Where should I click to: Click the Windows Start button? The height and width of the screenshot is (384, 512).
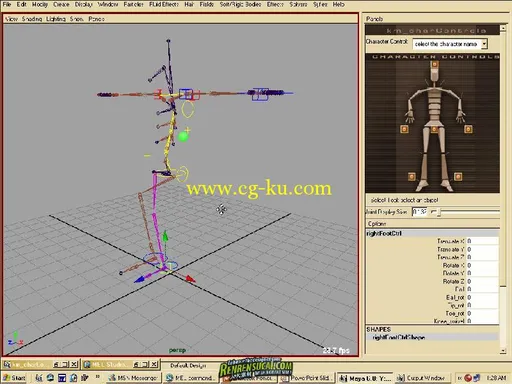14,378
